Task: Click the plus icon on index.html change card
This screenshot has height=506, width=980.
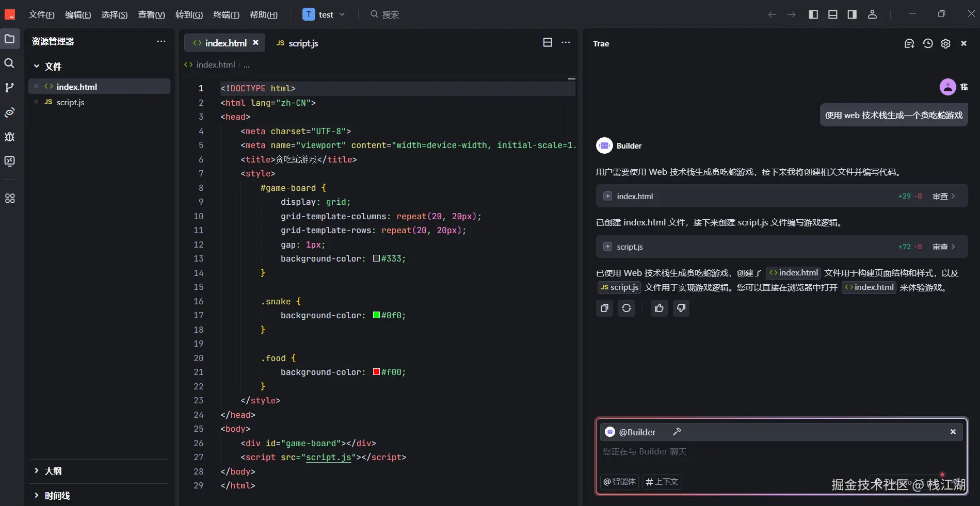Action: (608, 196)
